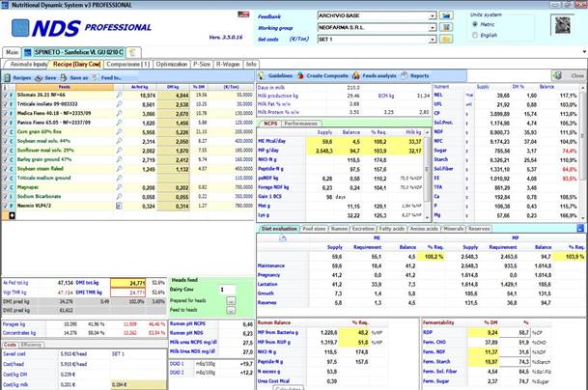
Task: Click the Feeds column header
Action: (64, 87)
